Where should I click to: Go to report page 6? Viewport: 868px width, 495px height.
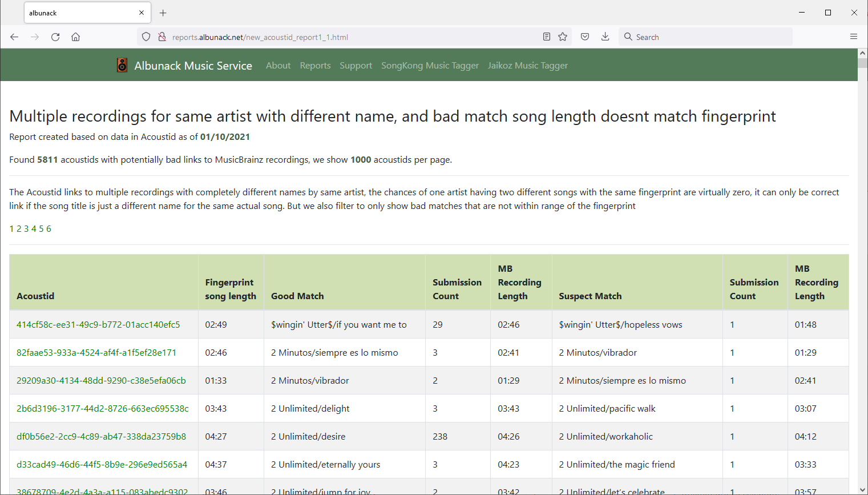pyautogui.click(x=49, y=228)
